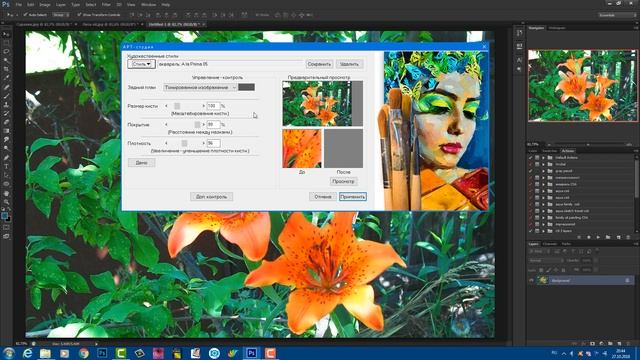
Task: Toggle Show Transform Controls checkbox
Action: point(79,15)
